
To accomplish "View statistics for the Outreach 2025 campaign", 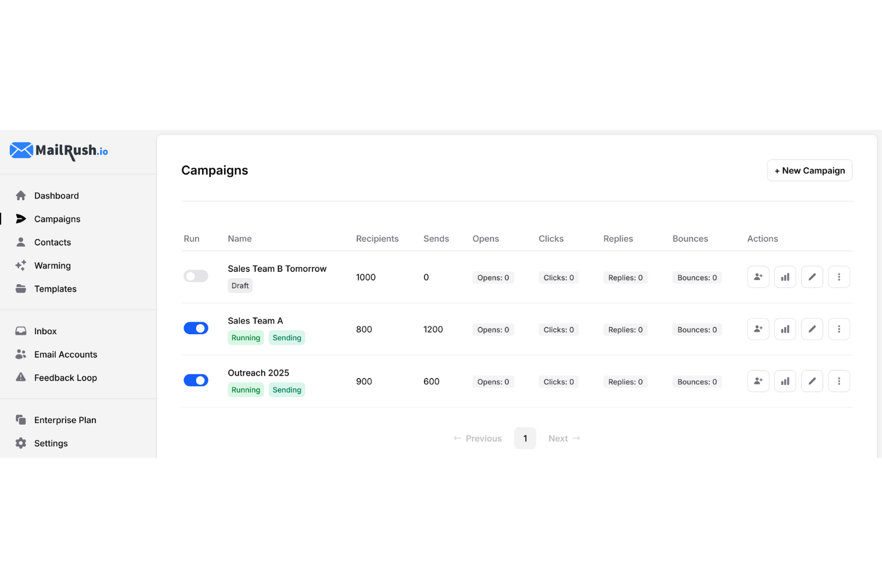I will (x=785, y=381).
